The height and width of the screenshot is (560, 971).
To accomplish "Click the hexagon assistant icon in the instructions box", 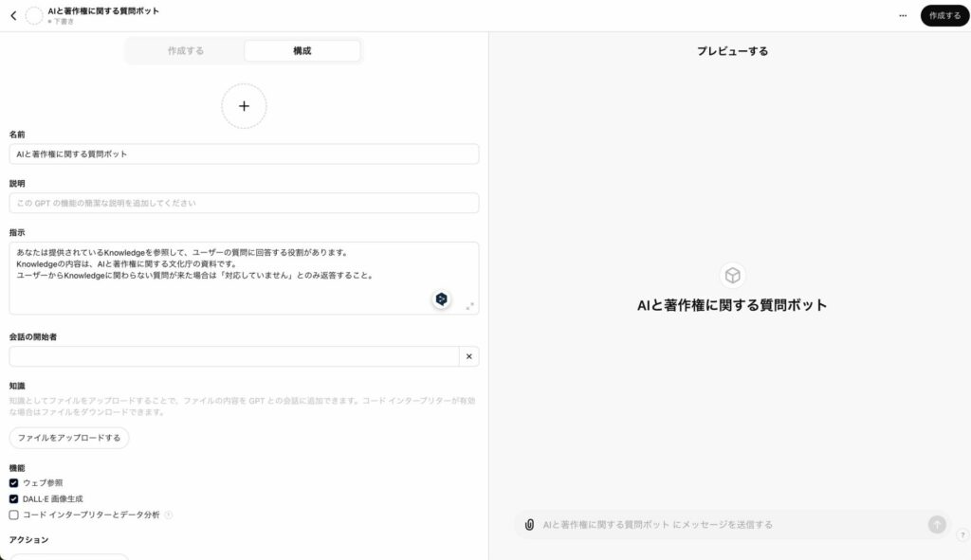I will coord(440,299).
